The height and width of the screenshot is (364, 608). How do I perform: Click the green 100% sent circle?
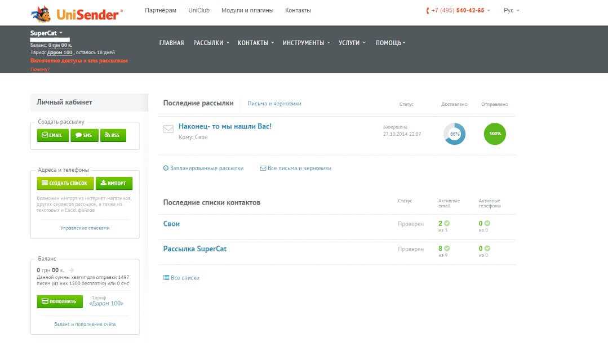tap(495, 134)
